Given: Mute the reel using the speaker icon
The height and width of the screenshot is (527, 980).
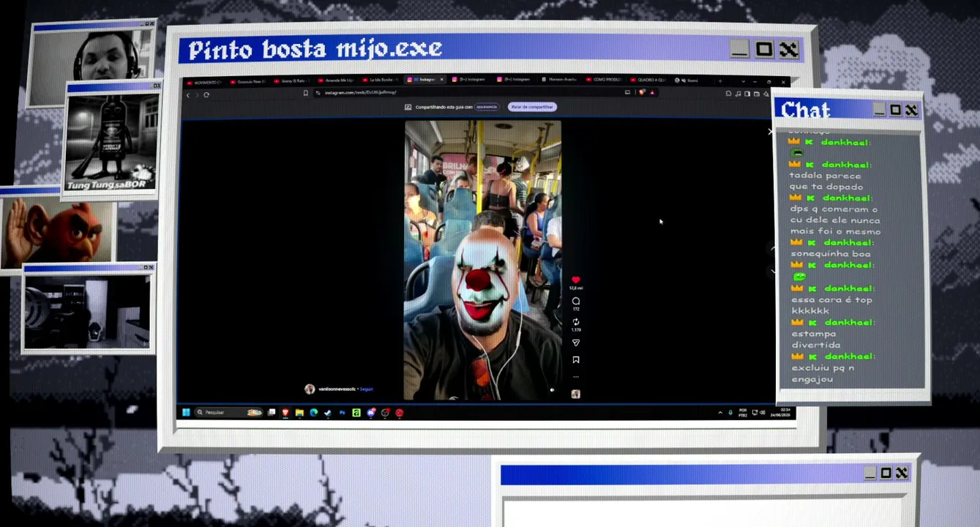Looking at the screenshot, I should point(552,390).
